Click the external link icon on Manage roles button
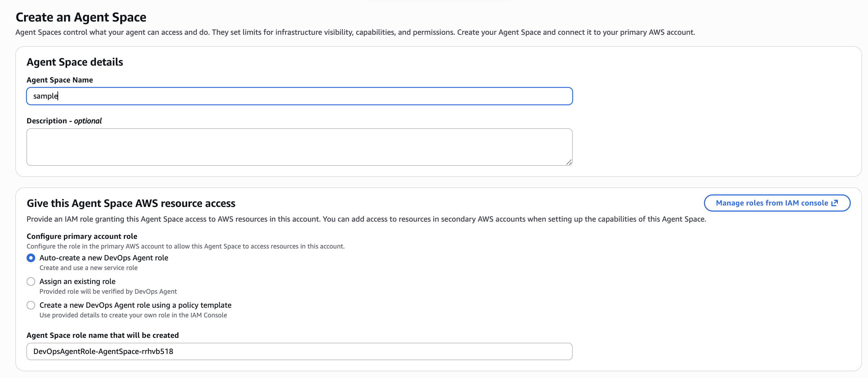This screenshot has width=868, height=378. click(835, 203)
